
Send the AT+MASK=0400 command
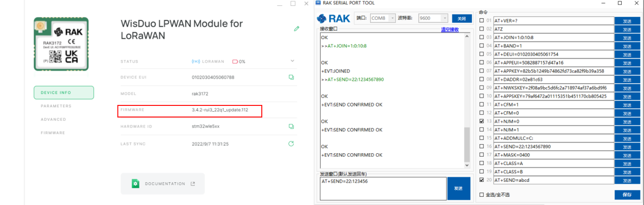click(x=627, y=155)
